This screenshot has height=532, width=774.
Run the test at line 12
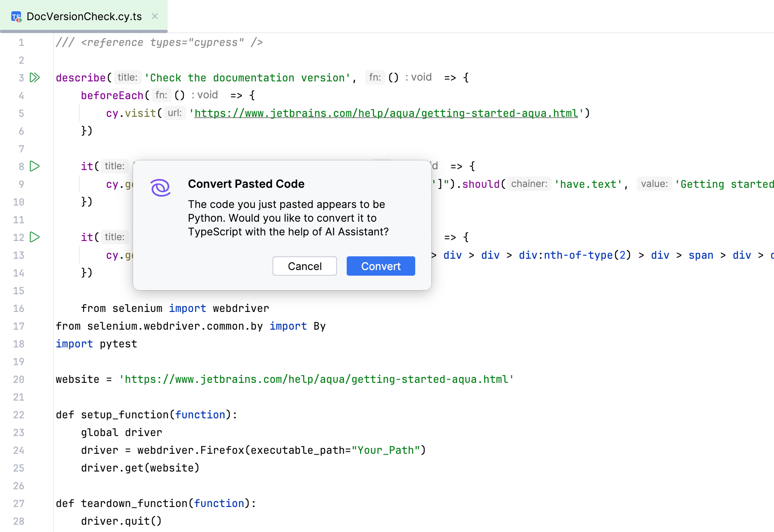(x=35, y=237)
